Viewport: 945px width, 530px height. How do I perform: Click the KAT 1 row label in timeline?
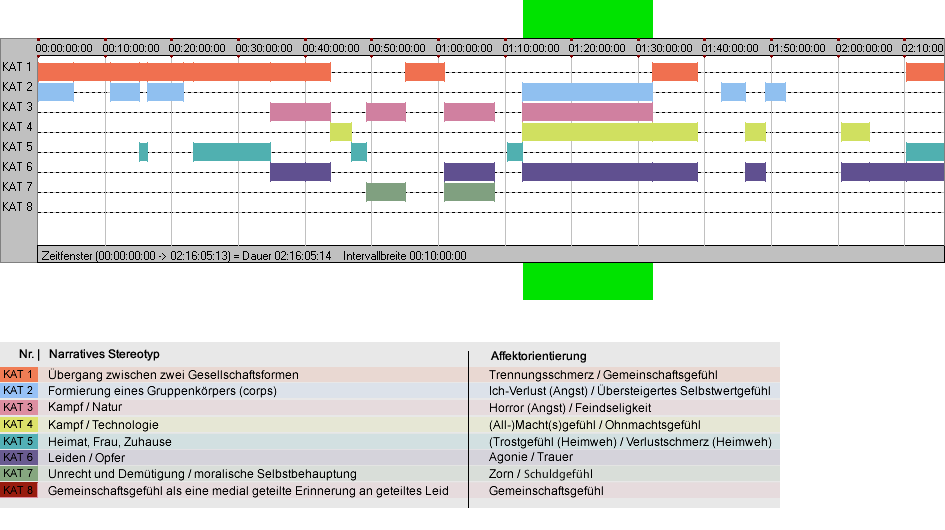[x=17, y=67]
